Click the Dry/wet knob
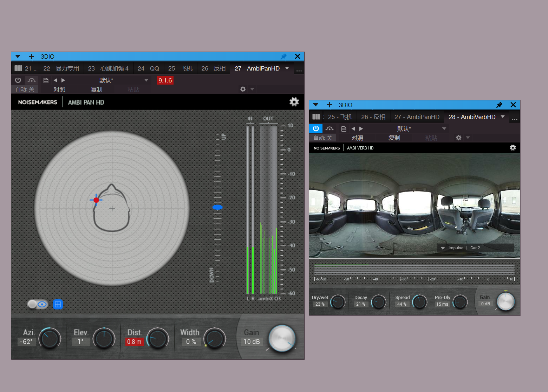Screen dimensions: 548x392 point(338,302)
